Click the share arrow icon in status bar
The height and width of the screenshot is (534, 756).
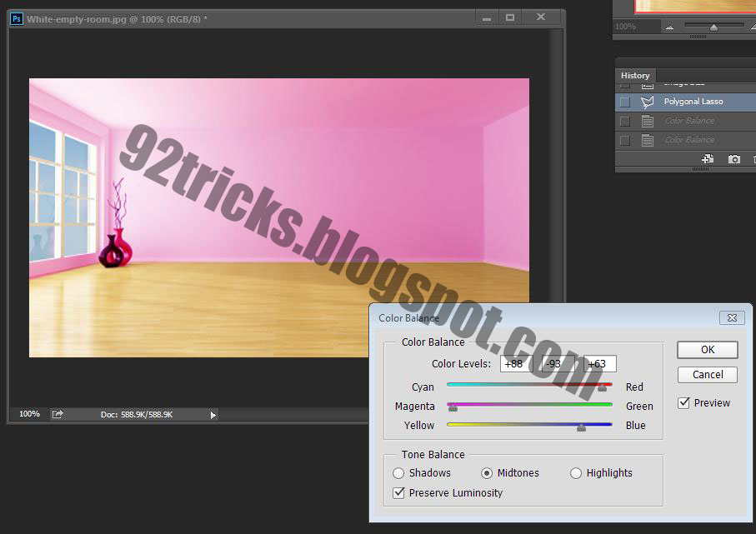pos(57,414)
